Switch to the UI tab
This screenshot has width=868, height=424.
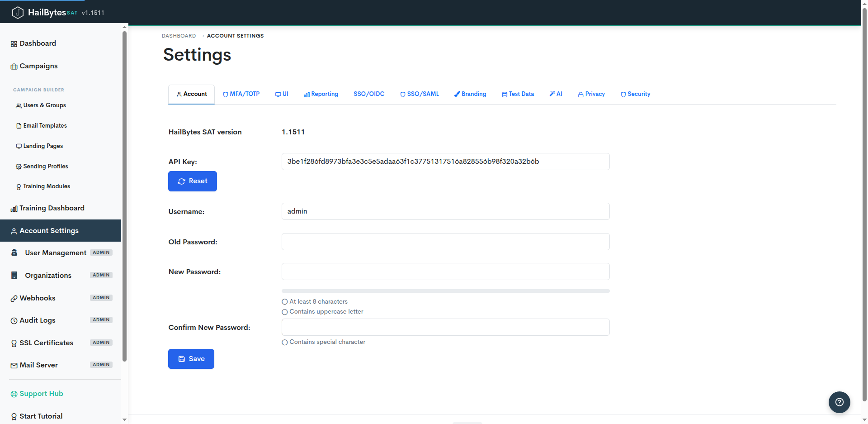282,94
